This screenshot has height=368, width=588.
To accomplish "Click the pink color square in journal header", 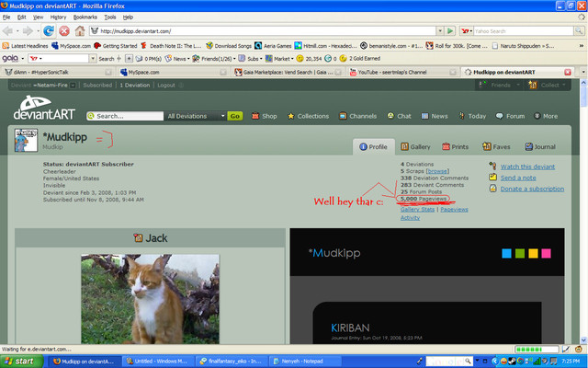I will 547,253.
